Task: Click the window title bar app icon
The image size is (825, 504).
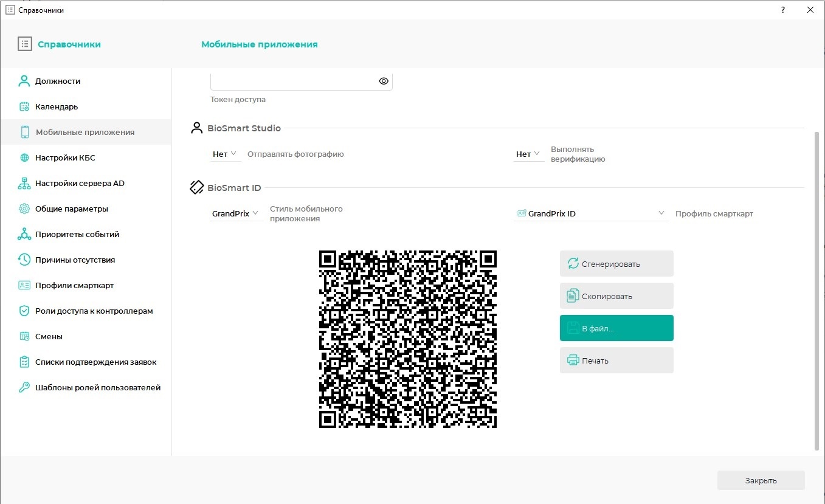Action: (x=10, y=10)
